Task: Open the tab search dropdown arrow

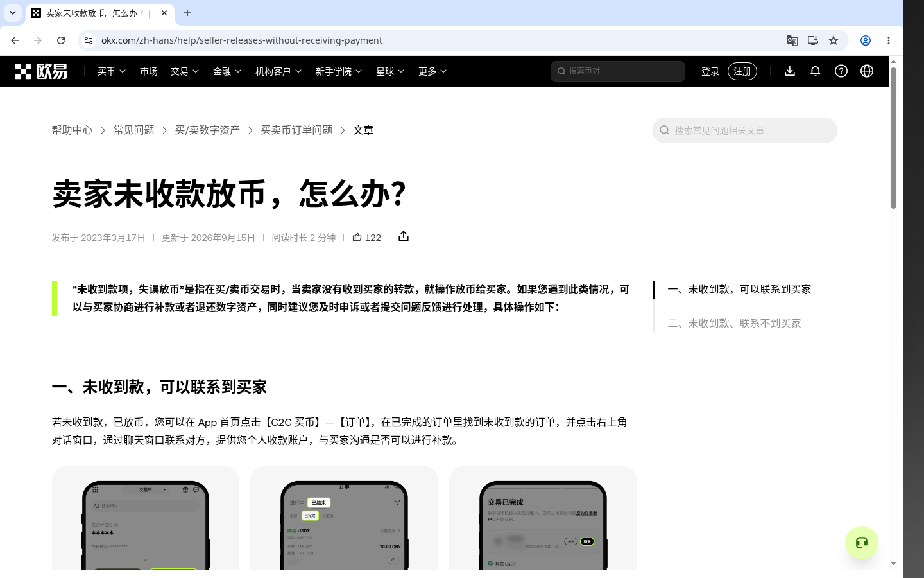Action: pyautogui.click(x=13, y=13)
